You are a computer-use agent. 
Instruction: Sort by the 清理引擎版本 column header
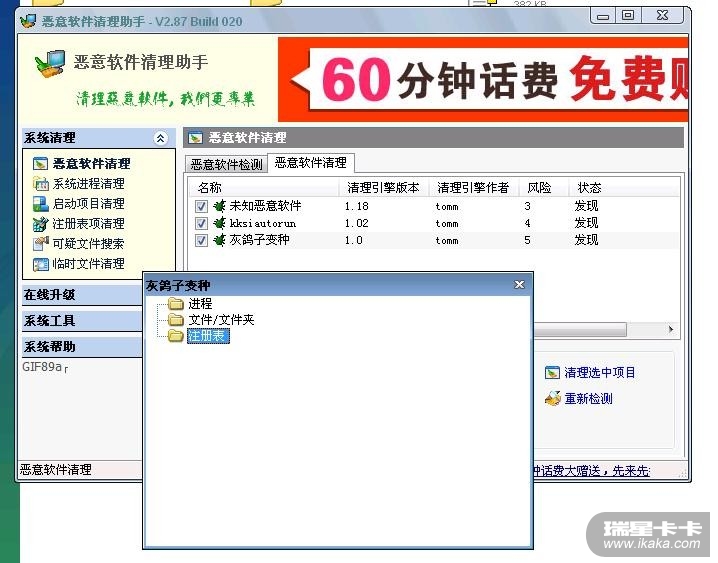point(383,188)
